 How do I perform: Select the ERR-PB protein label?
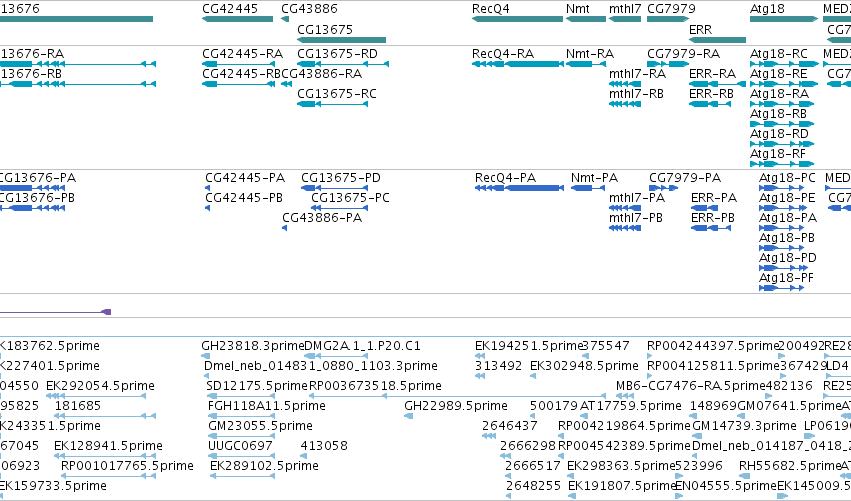click(713, 218)
